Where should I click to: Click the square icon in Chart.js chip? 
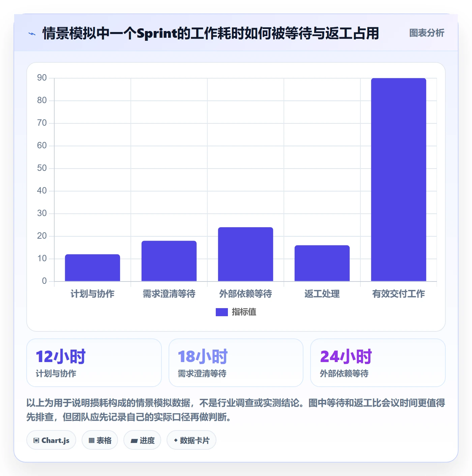(x=36, y=441)
